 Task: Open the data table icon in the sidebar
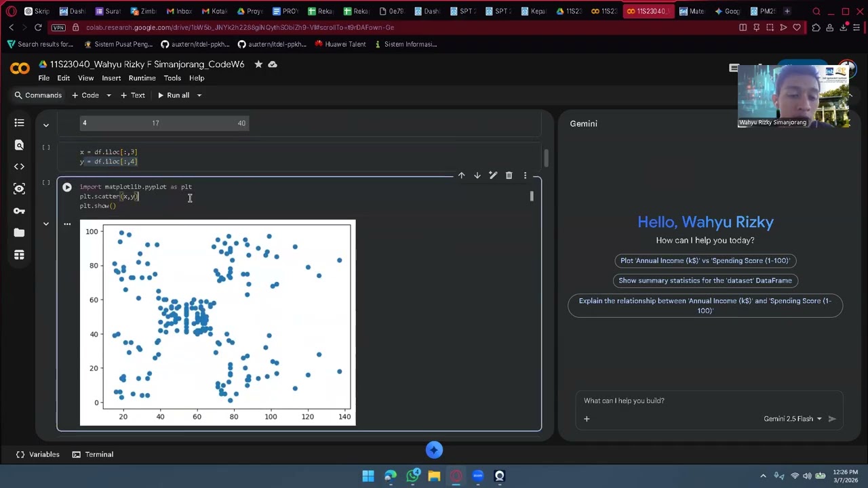19,255
